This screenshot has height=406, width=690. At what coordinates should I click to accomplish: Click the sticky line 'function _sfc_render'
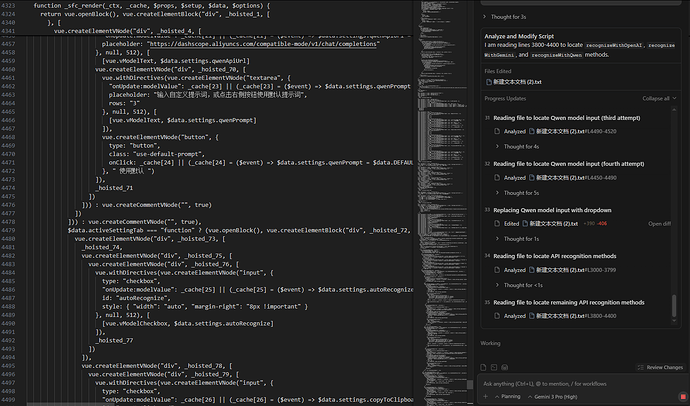151,6
